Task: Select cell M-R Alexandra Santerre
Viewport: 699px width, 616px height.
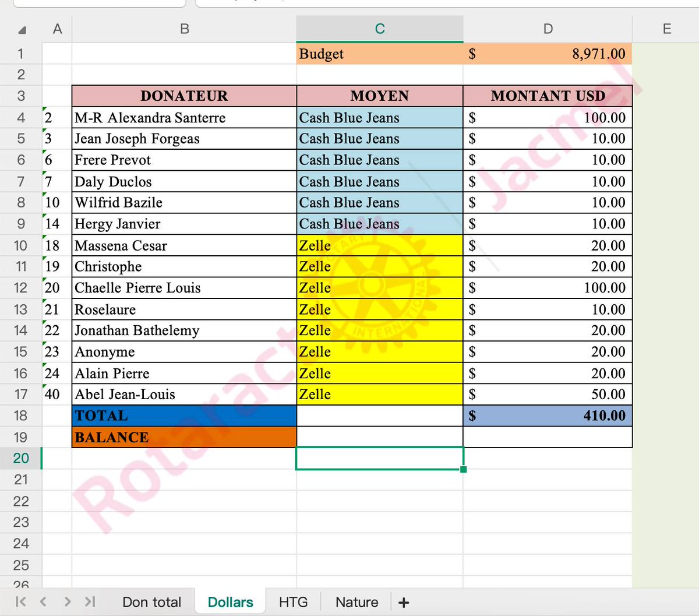Action: (184, 118)
